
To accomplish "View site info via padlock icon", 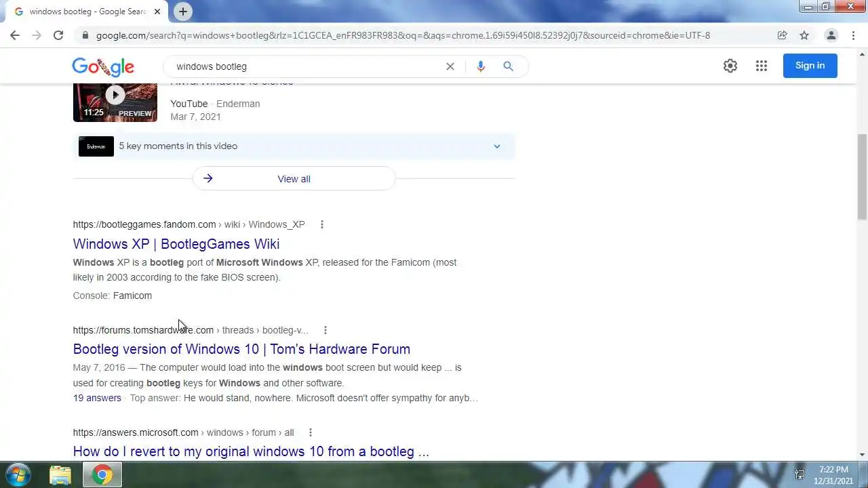I will 85,35.
